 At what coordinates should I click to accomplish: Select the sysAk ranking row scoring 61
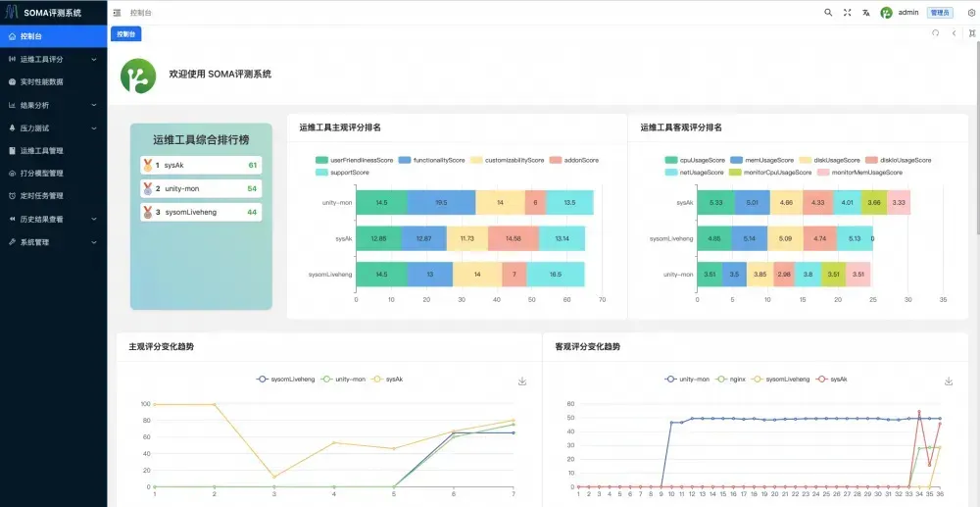pos(201,166)
